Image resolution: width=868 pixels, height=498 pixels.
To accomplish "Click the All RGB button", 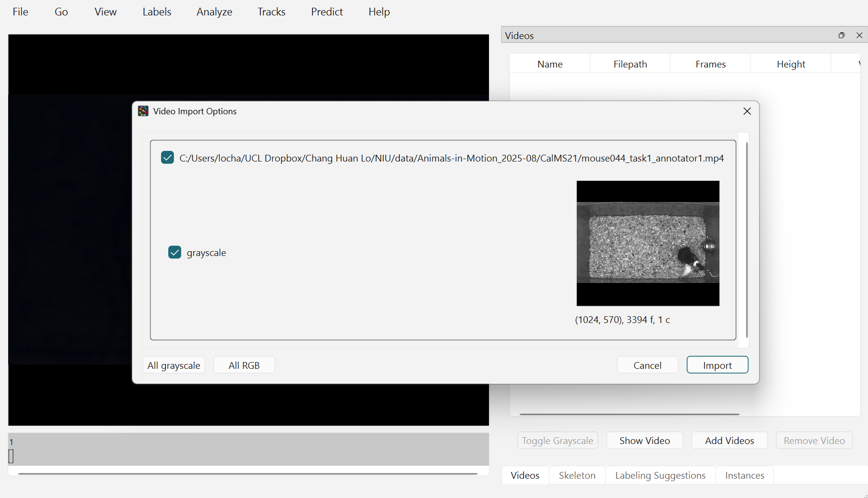I will click(244, 365).
